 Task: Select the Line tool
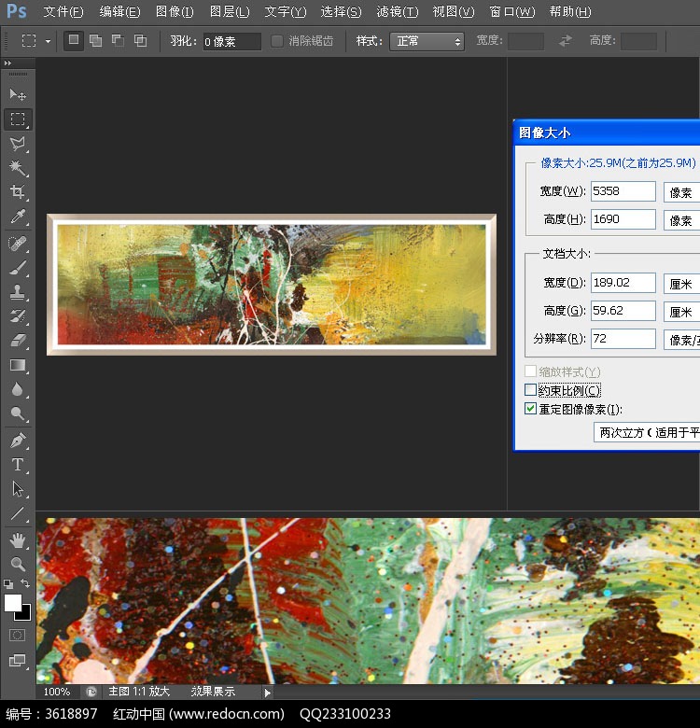(18, 513)
